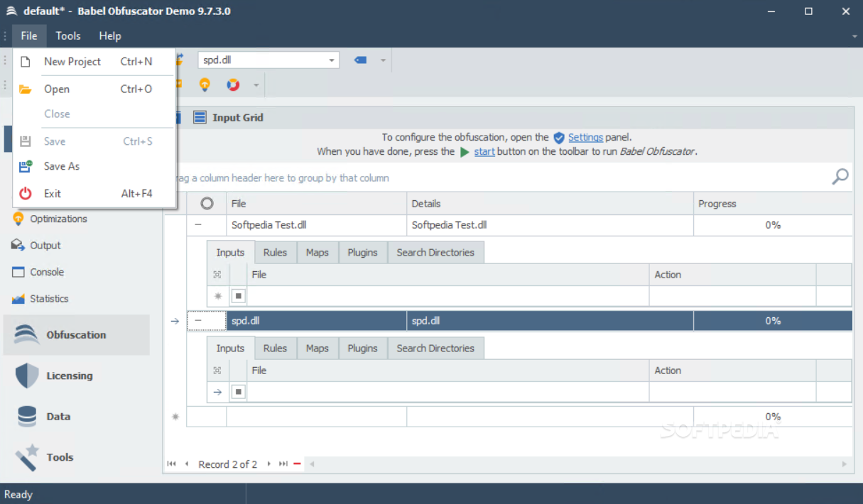The height and width of the screenshot is (504, 863).
Task: Switch to Rules tab under Softpedia Test.dll
Action: 275,253
